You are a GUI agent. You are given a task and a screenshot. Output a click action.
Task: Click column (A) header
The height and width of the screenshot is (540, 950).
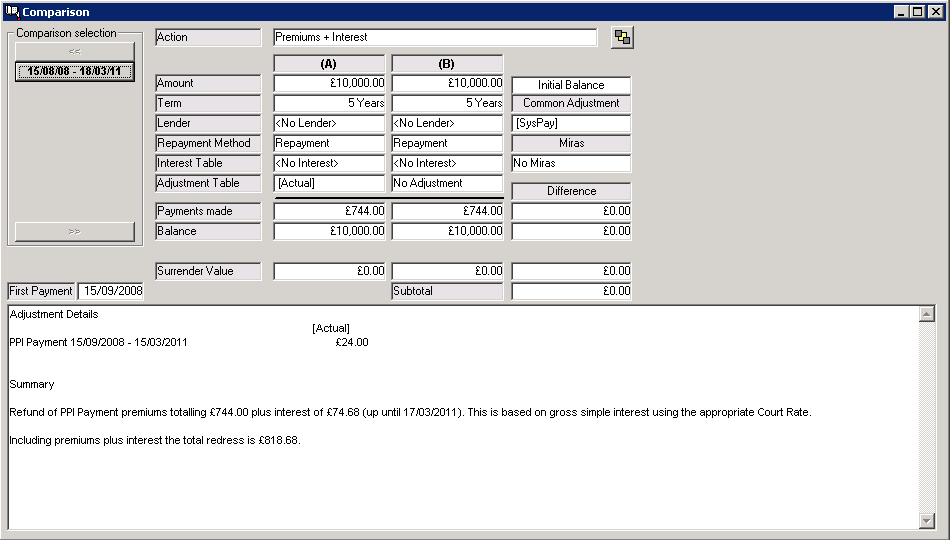click(x=329, y=64)
